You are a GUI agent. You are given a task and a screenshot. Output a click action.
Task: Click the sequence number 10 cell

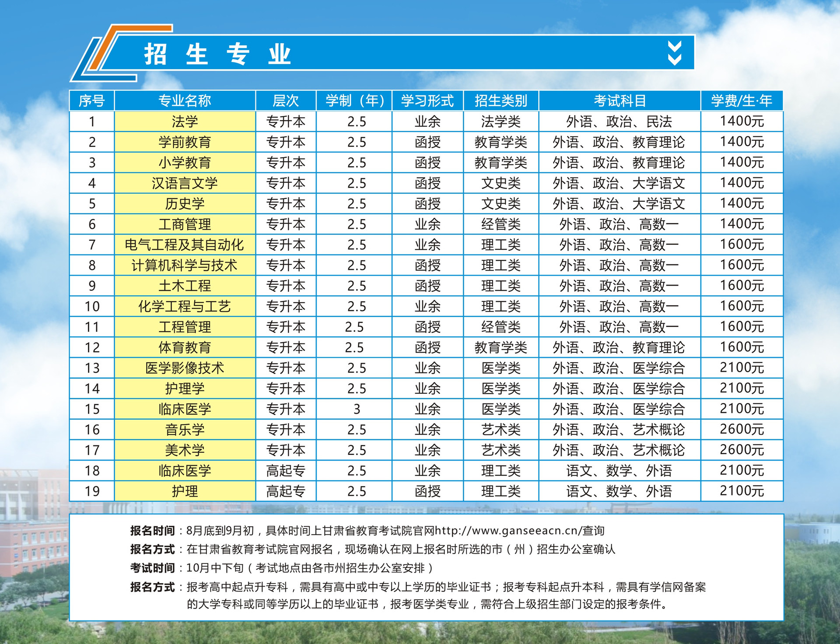pos(92,307)
